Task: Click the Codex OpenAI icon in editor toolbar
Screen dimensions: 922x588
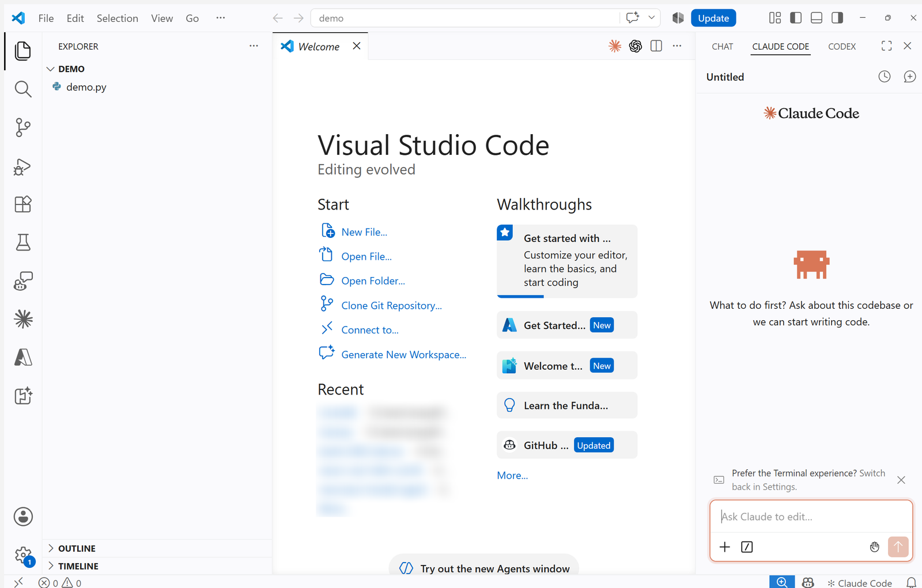Action: point(636,46)
